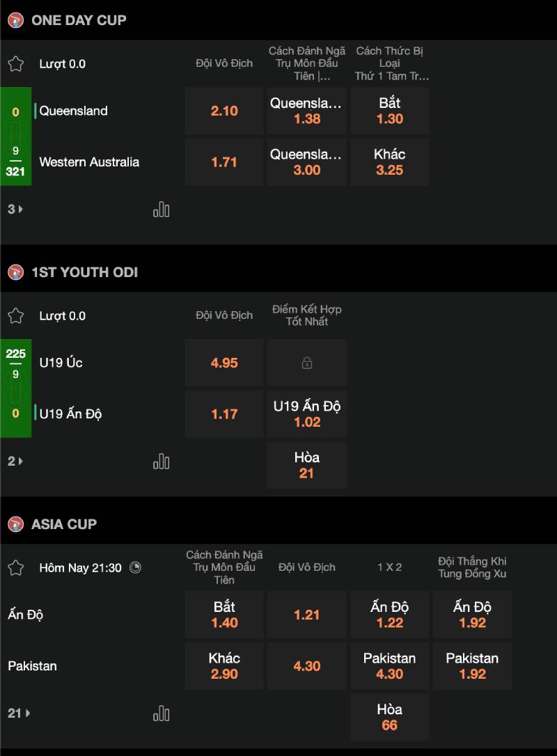Open statistics chart for Asia Cup match
Viewport: 557px width, 756px height.
[x=161, y=713]
